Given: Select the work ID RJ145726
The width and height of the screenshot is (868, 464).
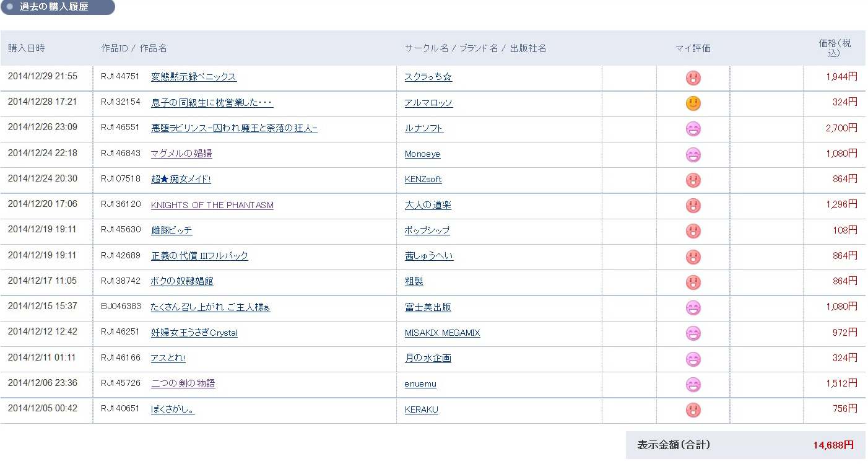Looking at the screenshot, I should pos(121,383).
